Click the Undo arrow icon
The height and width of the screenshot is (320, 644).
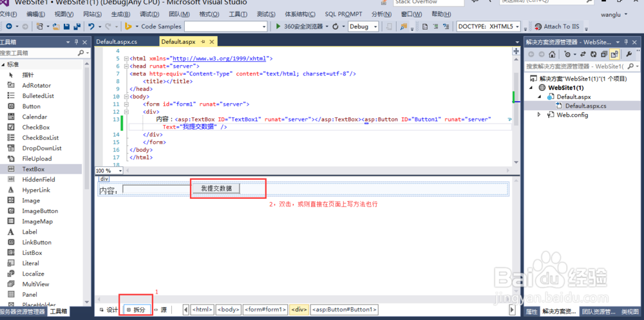pos(91,26)
